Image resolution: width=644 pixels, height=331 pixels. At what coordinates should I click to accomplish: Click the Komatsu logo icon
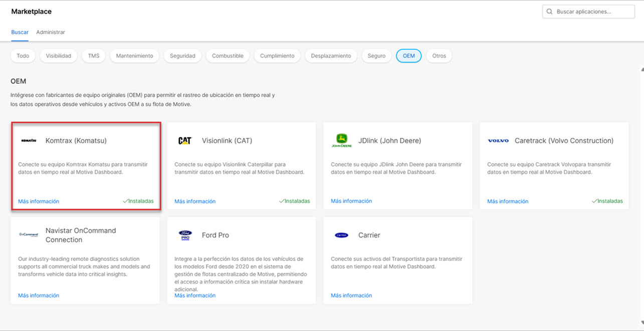29,141
